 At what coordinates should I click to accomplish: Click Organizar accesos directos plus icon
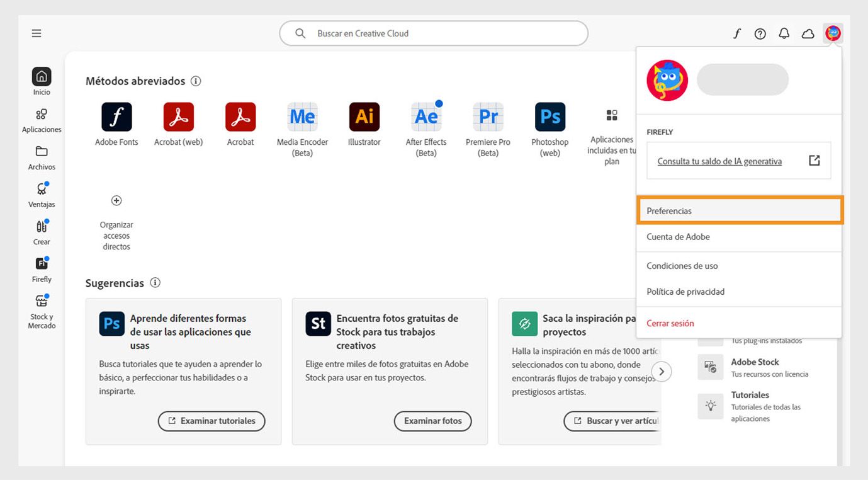[116, 200]
